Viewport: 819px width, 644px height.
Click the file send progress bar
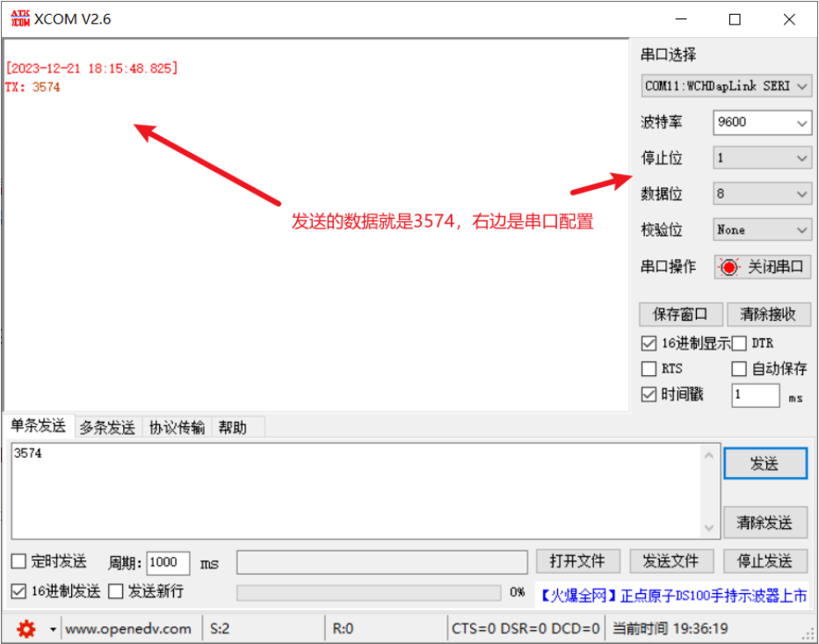[368, 592]
